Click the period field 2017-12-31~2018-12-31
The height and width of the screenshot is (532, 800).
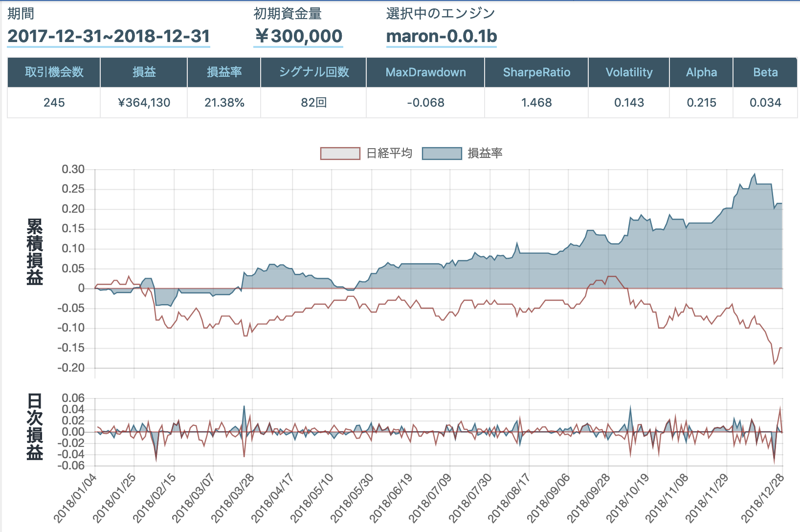pyautogui.click(x=109, y=36)
